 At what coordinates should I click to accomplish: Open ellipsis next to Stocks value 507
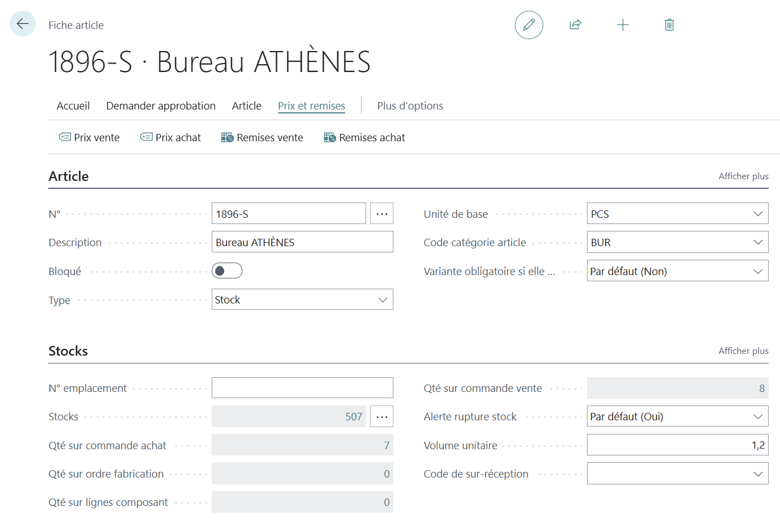[381, 416]
